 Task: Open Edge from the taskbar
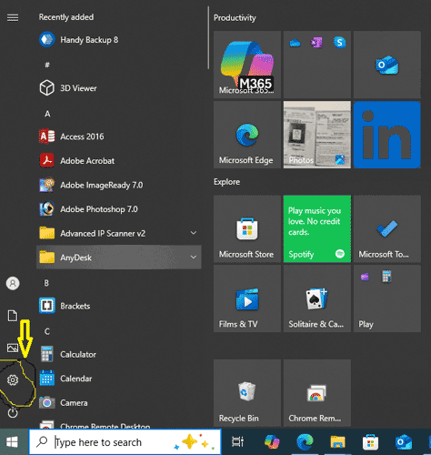click(304, 442)
